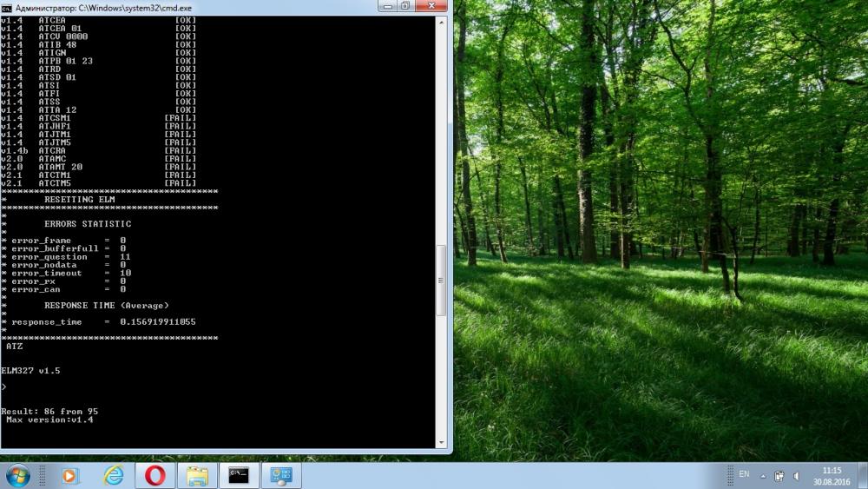Screen dimensions: 868x489
Task: Click the 'ELM327 v1.5' line
Action: [x=30, y=371]
